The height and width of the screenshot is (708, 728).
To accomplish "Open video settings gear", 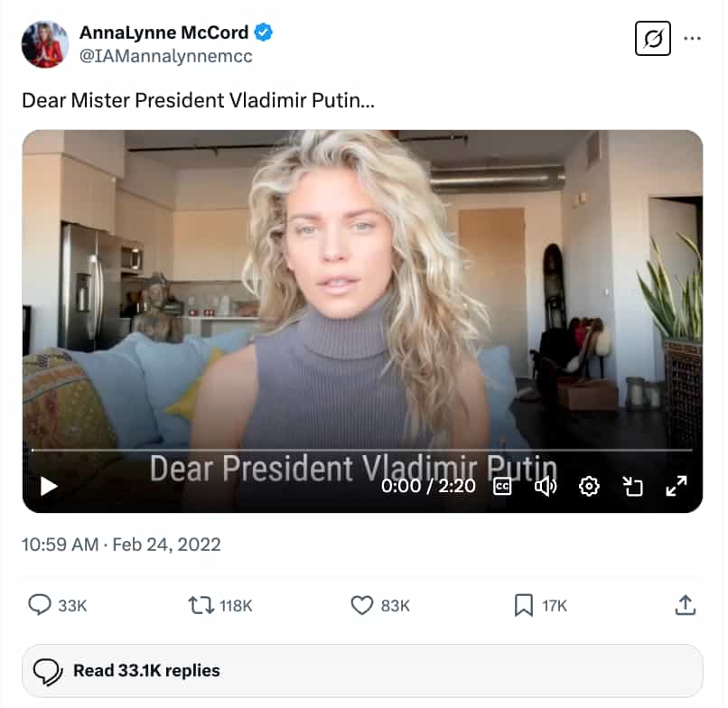I will [589, 487].
